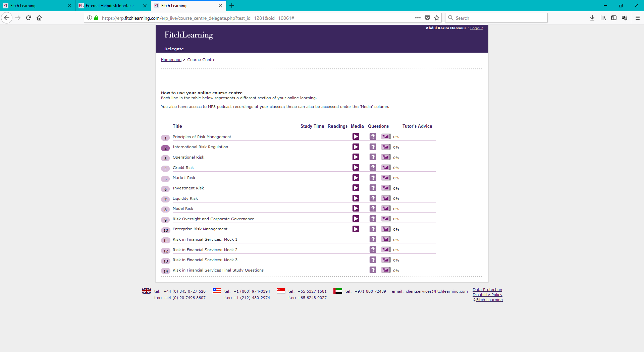The width and height of the screenshot is (644, 352).
Task: Select section 1 number badge
Action: pos(165,138)
